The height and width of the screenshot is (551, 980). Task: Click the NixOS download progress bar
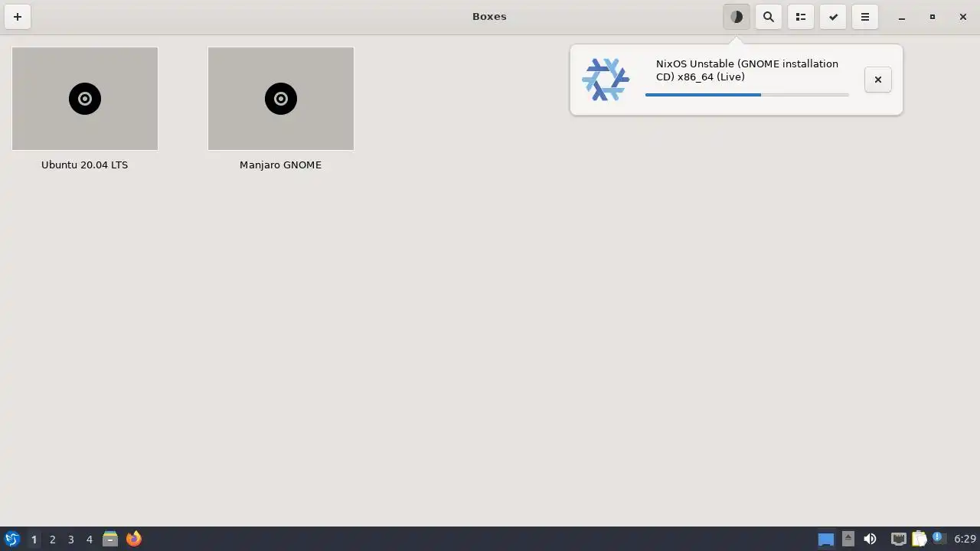[x=747, y=95]
